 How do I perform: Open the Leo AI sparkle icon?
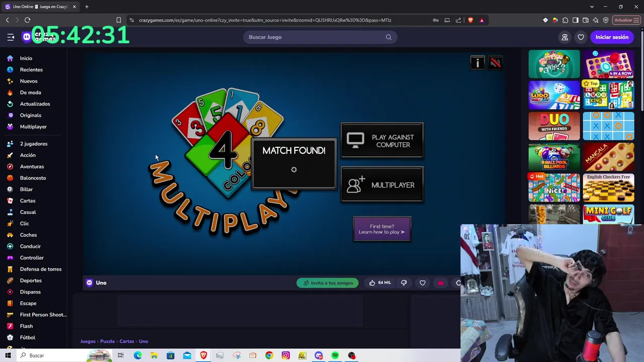(x=596, y=20)
